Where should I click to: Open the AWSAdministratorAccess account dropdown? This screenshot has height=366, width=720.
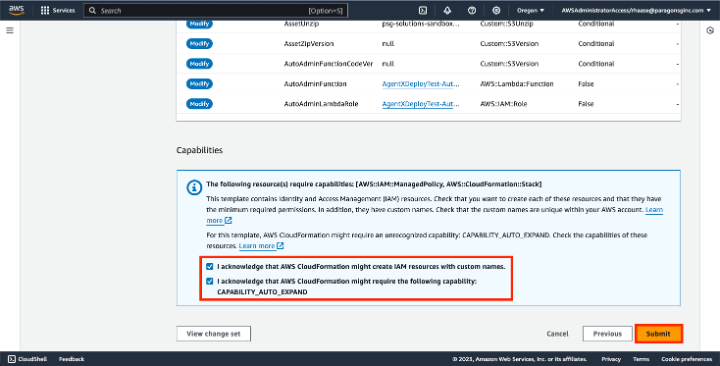tap(636, 10)
